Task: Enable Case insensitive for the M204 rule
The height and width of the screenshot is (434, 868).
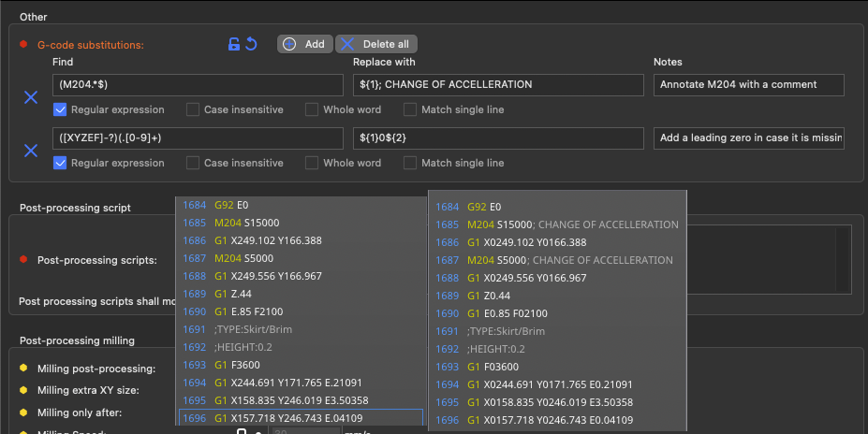Action: point(193,109)
